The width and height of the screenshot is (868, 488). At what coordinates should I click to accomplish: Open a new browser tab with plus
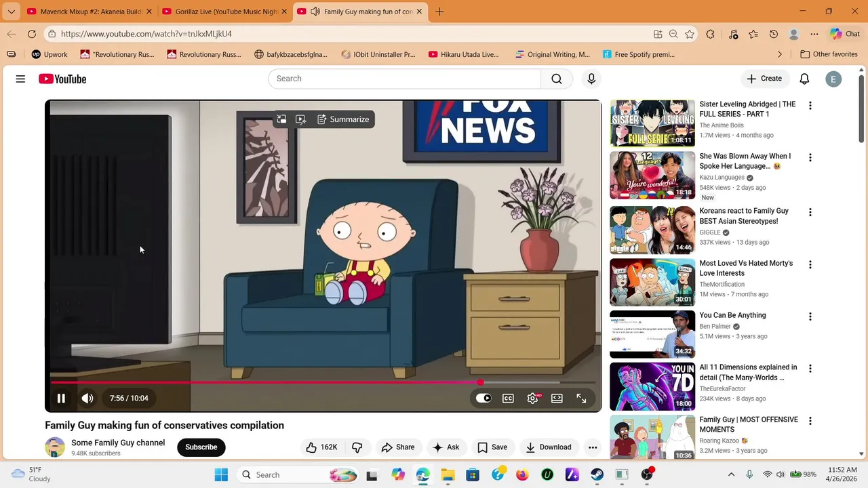pyautogui.click(x=439, y=12)
